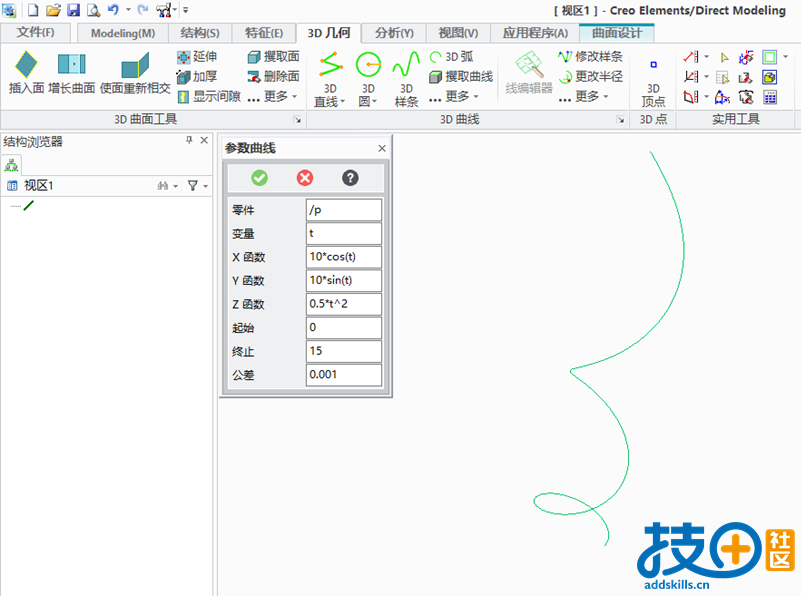Undo the last action

[x=113, y=10]
